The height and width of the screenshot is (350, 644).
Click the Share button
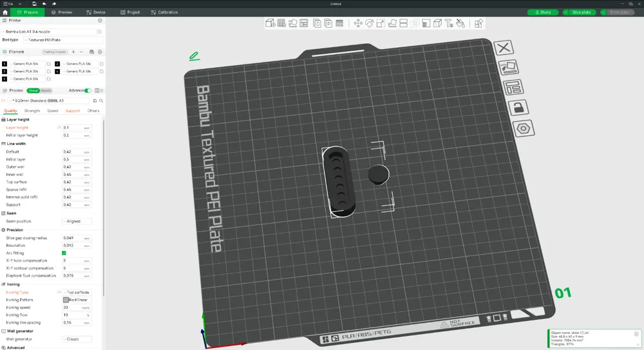543,12
